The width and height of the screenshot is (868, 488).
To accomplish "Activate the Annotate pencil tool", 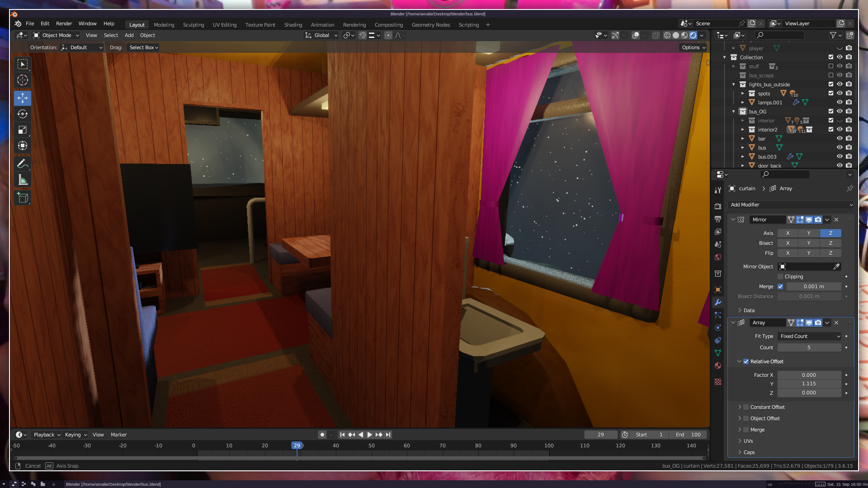I will click(23, 164).
